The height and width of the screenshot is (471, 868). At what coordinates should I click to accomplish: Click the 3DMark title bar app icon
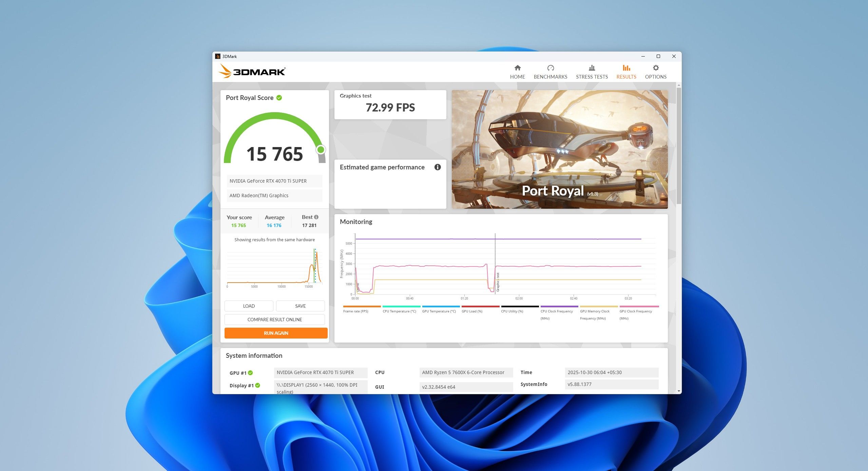pos(218,56)
